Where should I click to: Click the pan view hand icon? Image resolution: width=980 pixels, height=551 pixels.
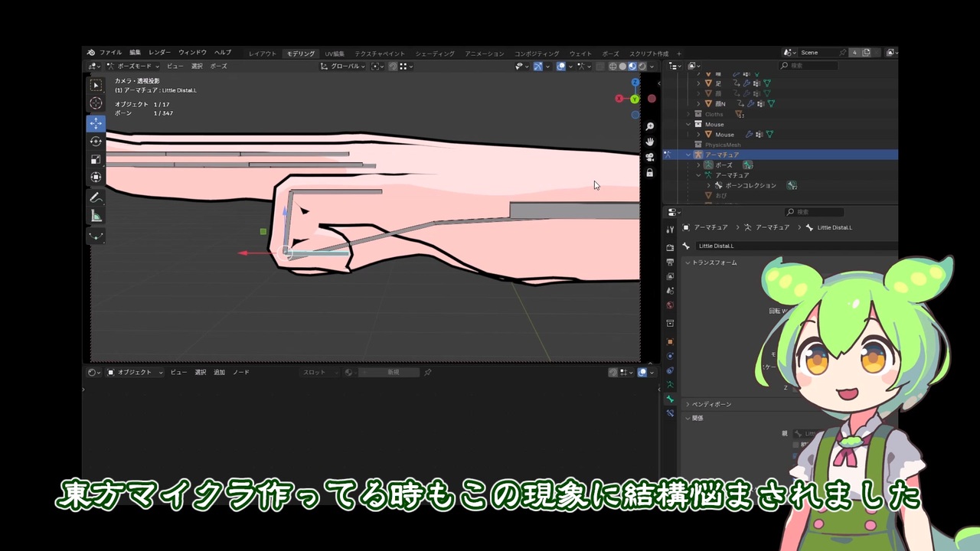point(650,142)
